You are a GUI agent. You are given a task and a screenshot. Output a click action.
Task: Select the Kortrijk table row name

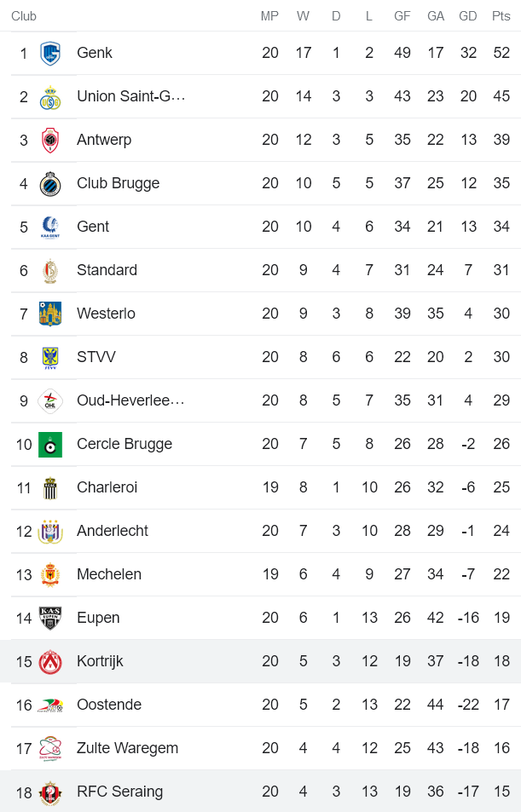pos(100,661)
